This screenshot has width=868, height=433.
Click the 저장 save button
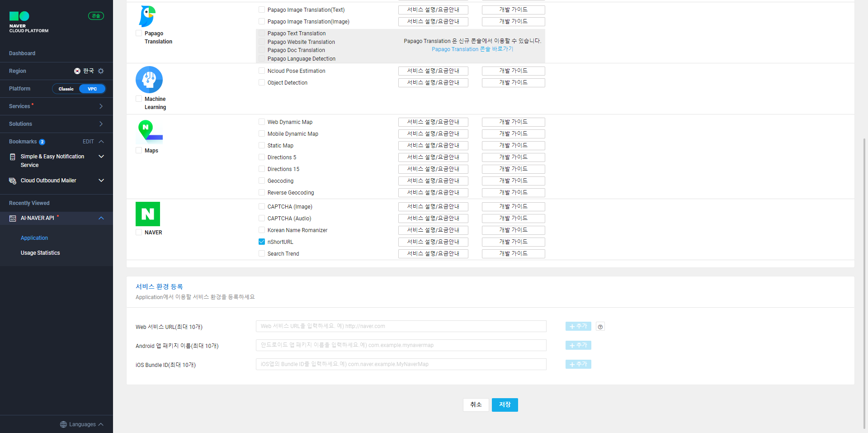click(505, 404)
